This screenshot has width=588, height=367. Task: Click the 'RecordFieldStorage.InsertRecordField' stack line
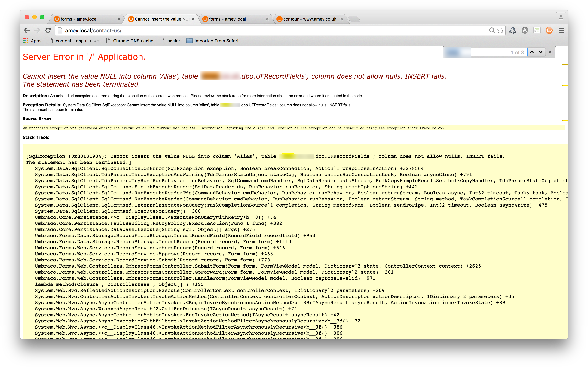175,236
